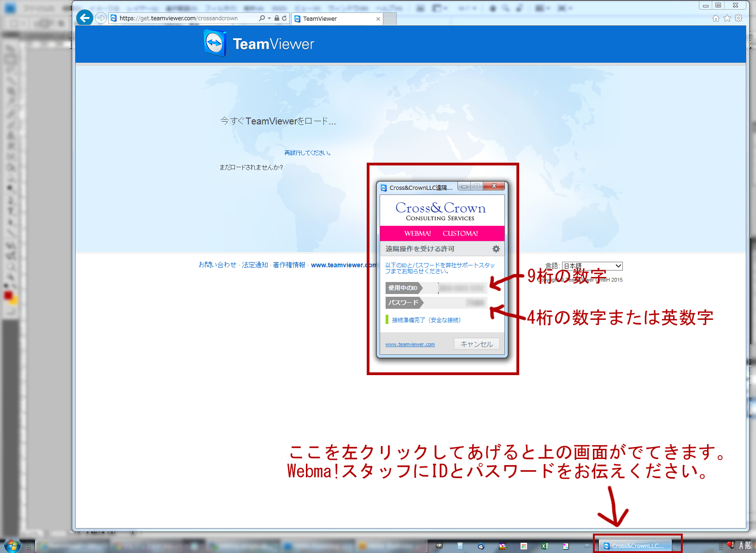This screenshot has height=553, width=756.
Task: Click the TeamViewer logo in blue header
Action: (259, 44)
